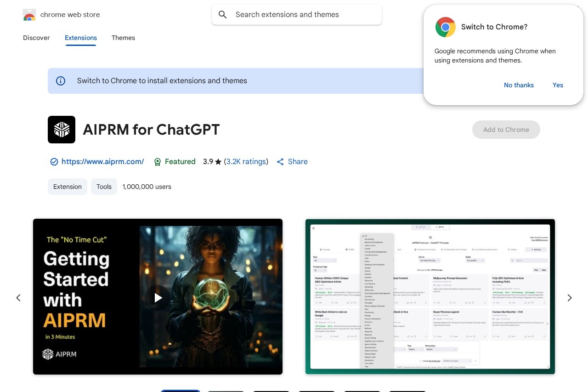
Task: Click the Search extensions and themes field
Action: pyautogui.click(x=303, y=15)
